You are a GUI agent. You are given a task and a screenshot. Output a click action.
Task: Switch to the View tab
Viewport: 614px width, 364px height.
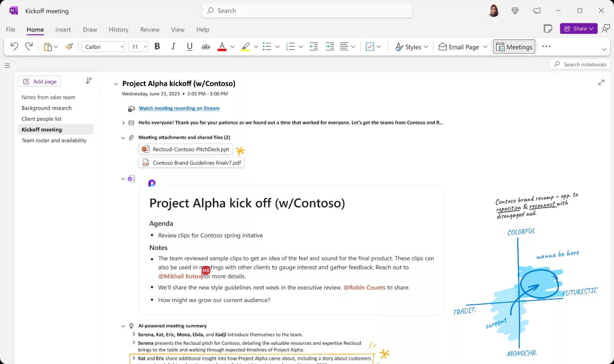point(178,29)
